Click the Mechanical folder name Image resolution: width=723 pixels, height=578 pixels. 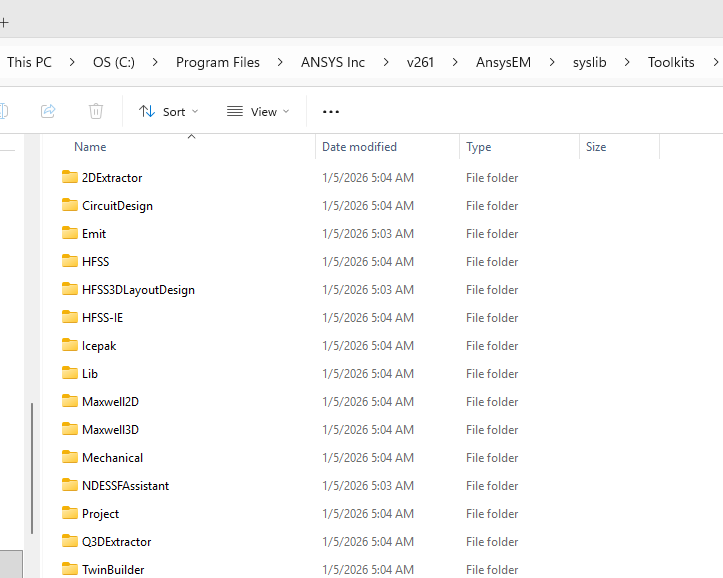(113, 458)
